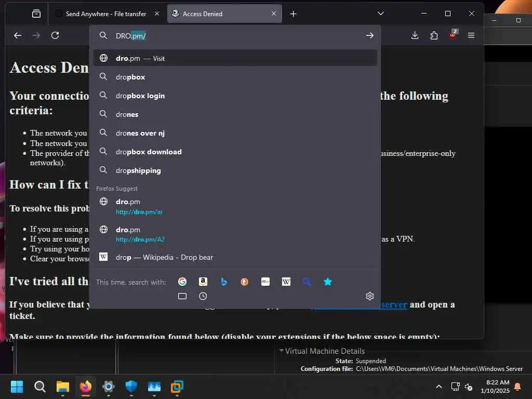Screen dimensions: 532x399
Task: Reload the current page
Action: tap(55, 35)
